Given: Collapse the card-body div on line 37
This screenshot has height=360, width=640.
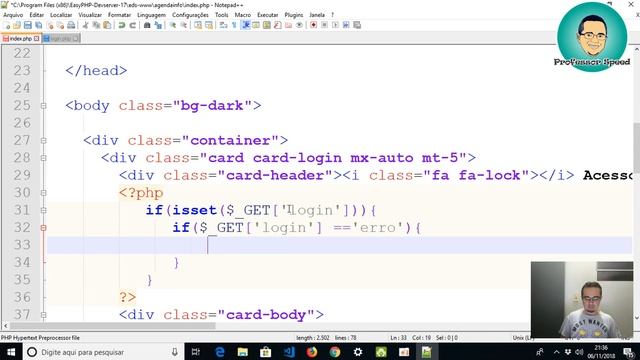Looking at the screenshot, I should tap(43, 315).
